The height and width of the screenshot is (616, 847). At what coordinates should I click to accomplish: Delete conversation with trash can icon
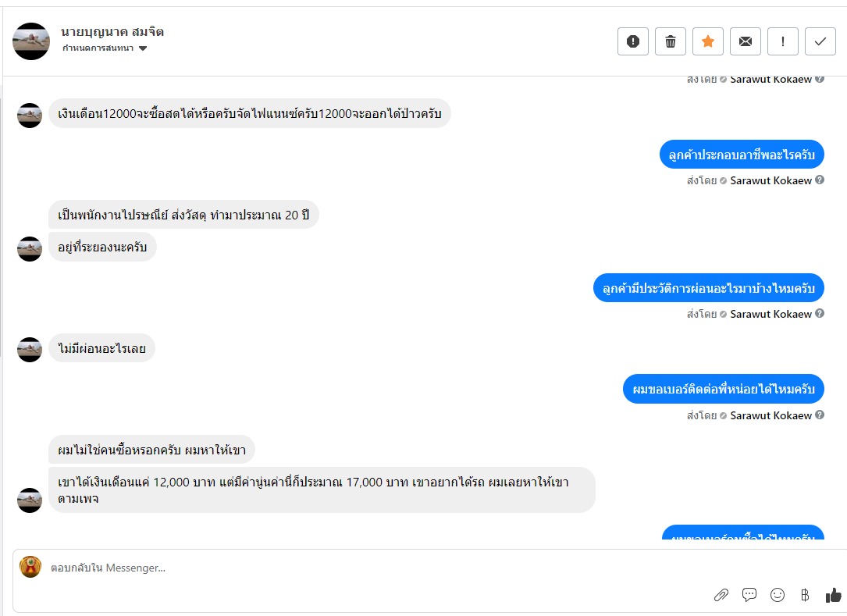coord(671,41)
